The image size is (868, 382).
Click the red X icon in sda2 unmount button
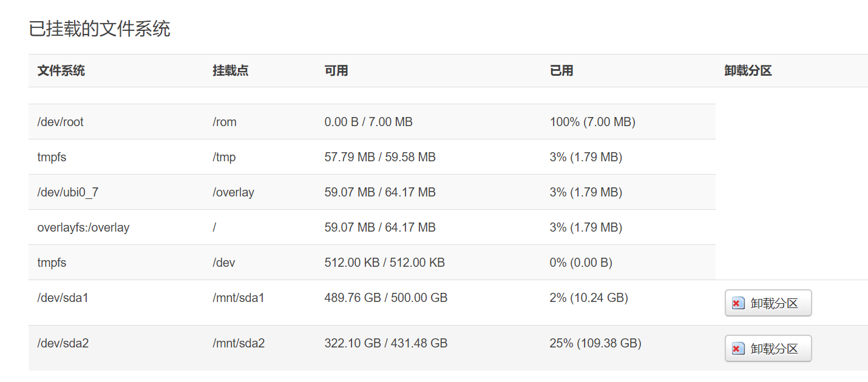738,349
